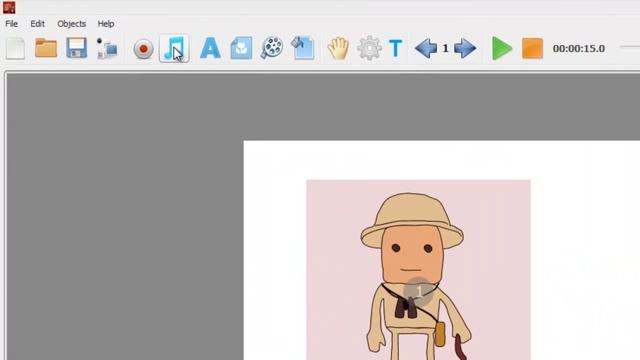Click the gray circle marker 1 on the character
The image size is (640, 360).
coord(418,291)
